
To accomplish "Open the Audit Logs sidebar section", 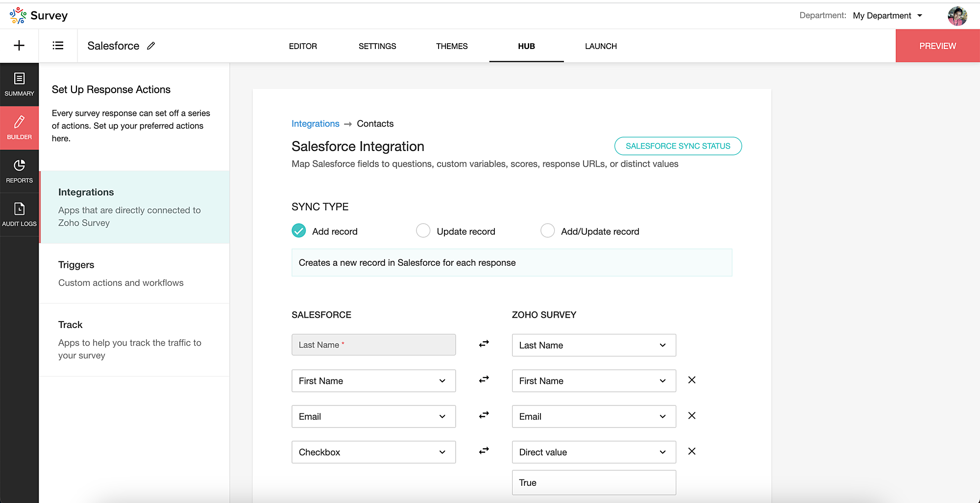I will point(19,215).
